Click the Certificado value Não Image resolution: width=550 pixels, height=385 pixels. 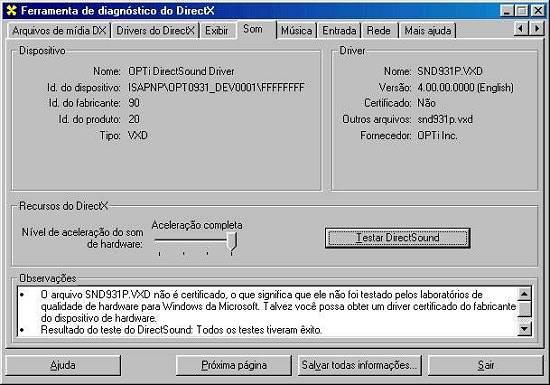point(426,103)
